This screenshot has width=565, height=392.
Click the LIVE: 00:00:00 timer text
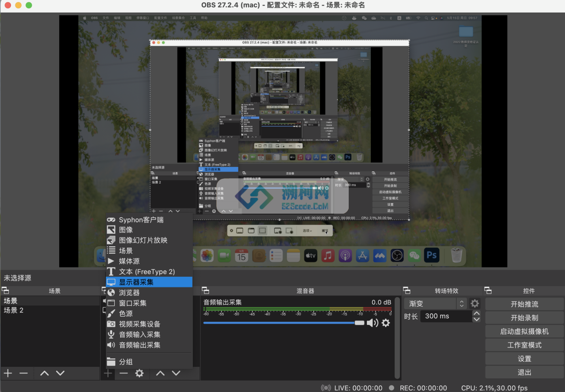pos(358,388)
